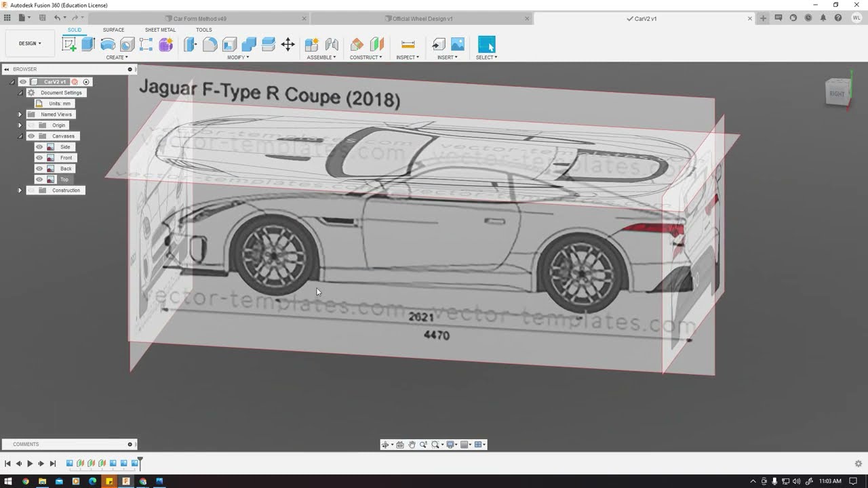Screen dimensions: 868x488
Task: Select the Joint tool icon
Action: click(x=332, y=45)
